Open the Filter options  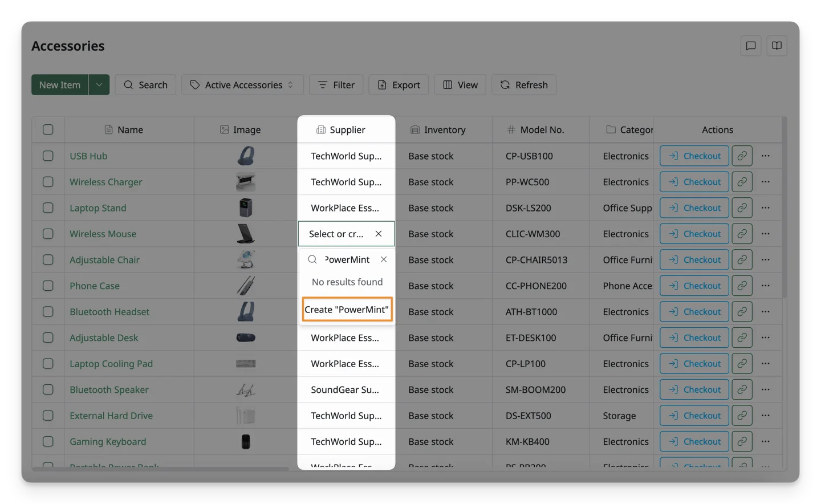point(336,85)
